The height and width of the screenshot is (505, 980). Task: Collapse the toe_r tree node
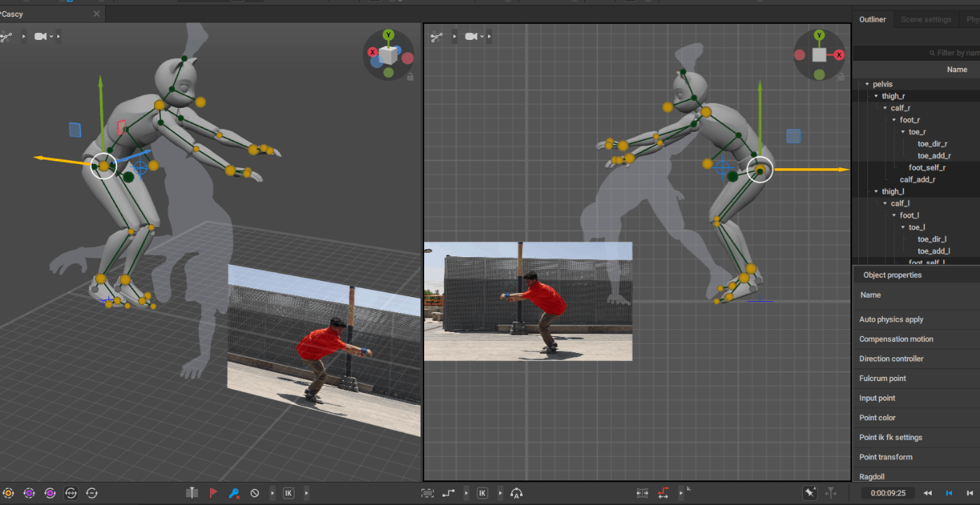[903, 132]
